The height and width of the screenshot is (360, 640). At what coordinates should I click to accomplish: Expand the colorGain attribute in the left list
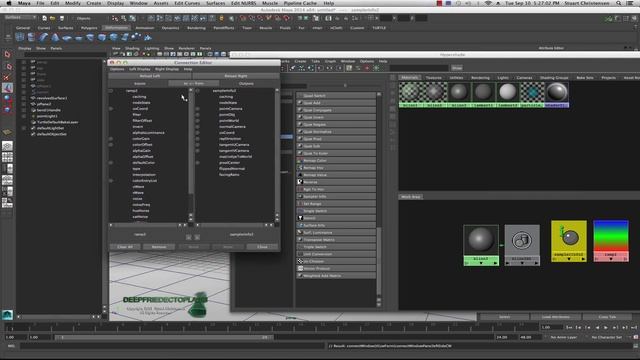click(111, 139)
